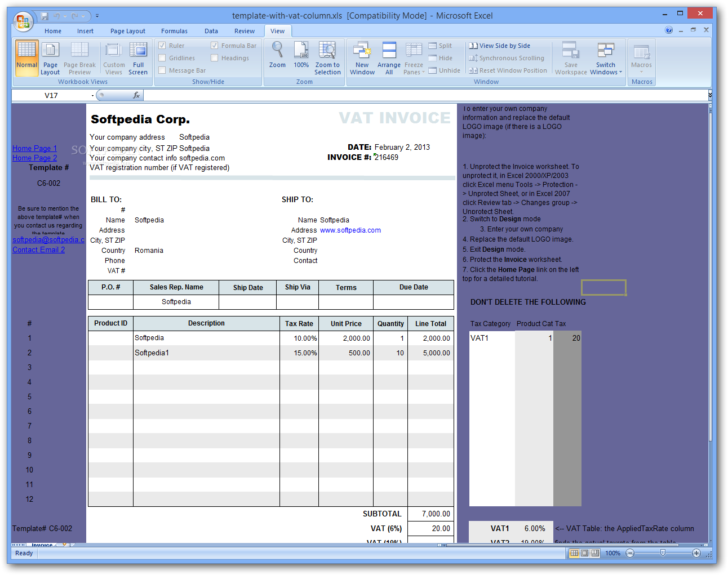Switch to Full Screen view
Screen dimensions: 728x575
138,58
